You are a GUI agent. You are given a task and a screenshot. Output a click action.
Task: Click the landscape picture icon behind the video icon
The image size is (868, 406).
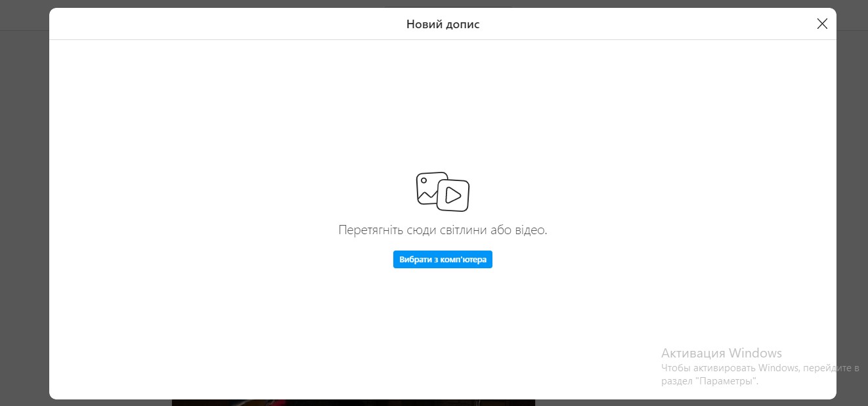point(426,189)
